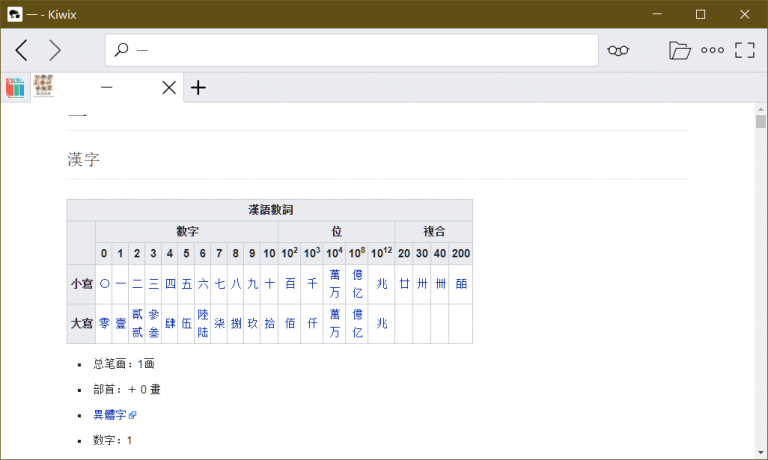This screenshot has height=460, width=768.
Task: Open the 零 uppercase numeral link
Action: point(104,323)
